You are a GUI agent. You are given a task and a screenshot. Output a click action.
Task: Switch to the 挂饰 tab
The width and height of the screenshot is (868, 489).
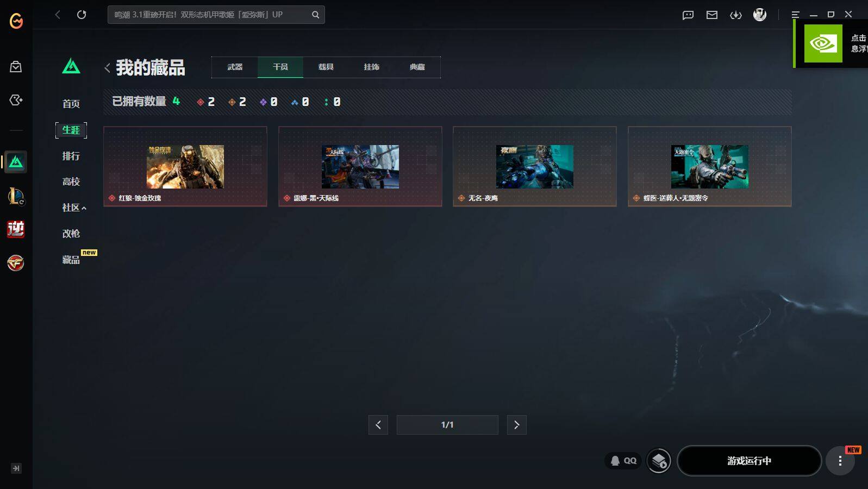point(372,67)
